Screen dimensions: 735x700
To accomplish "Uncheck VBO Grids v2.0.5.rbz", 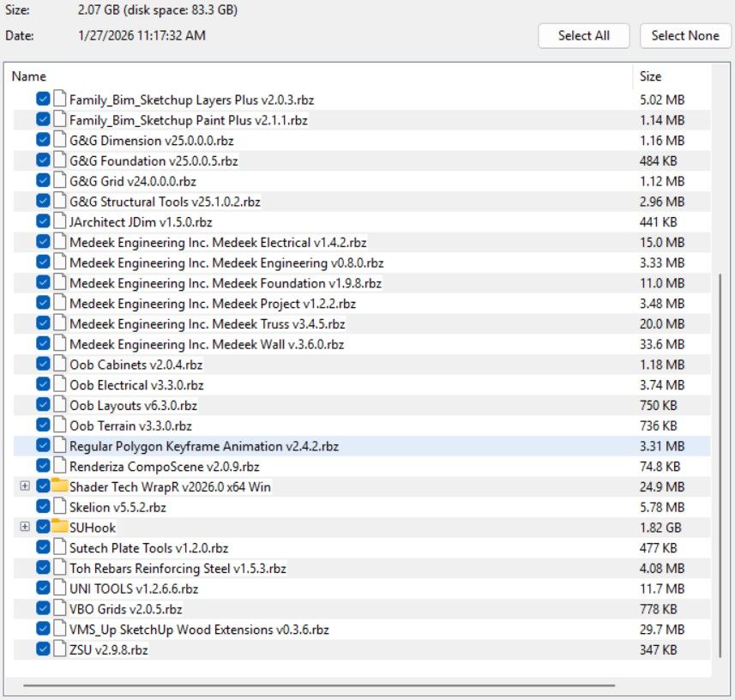I will click(43, 608).
